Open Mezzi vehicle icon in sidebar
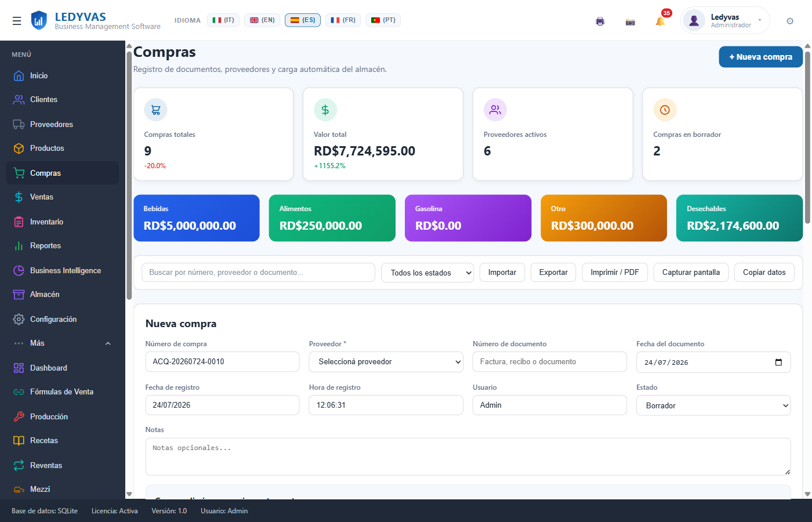Viewport: 812px width, 522px height. (x=19, y=489)
